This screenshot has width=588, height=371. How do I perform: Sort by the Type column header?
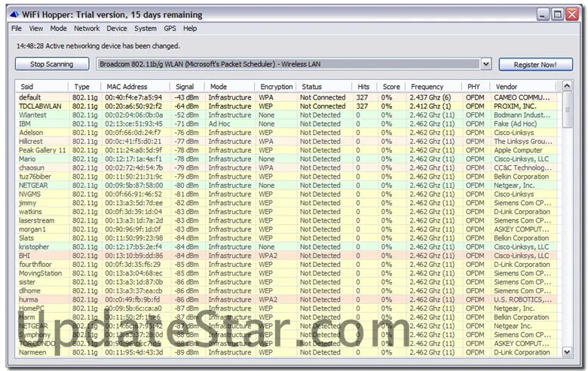[x=84, y=87]
